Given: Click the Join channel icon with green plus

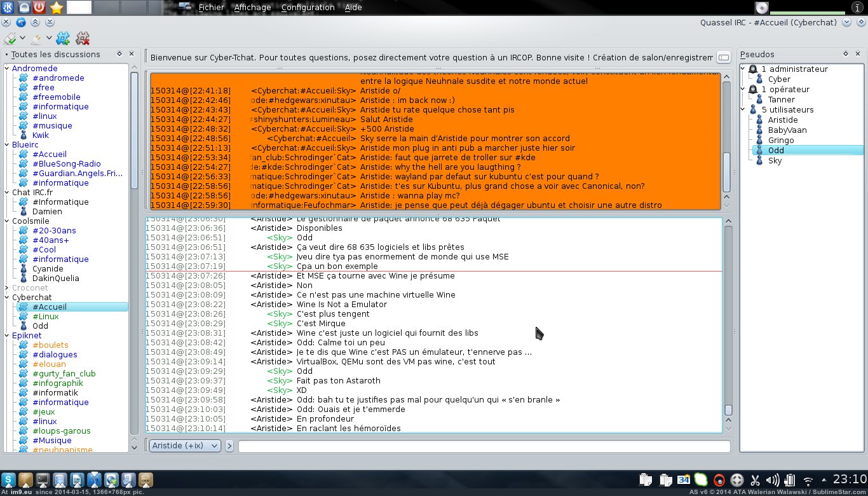Looking at the screenshot, I should (62, 39).
